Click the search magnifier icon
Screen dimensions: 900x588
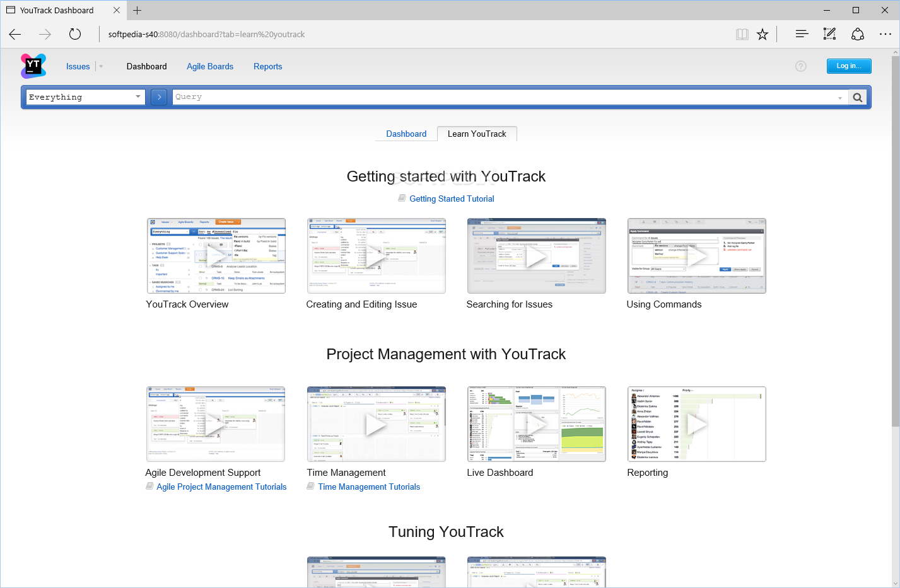(x=858, y=97)
